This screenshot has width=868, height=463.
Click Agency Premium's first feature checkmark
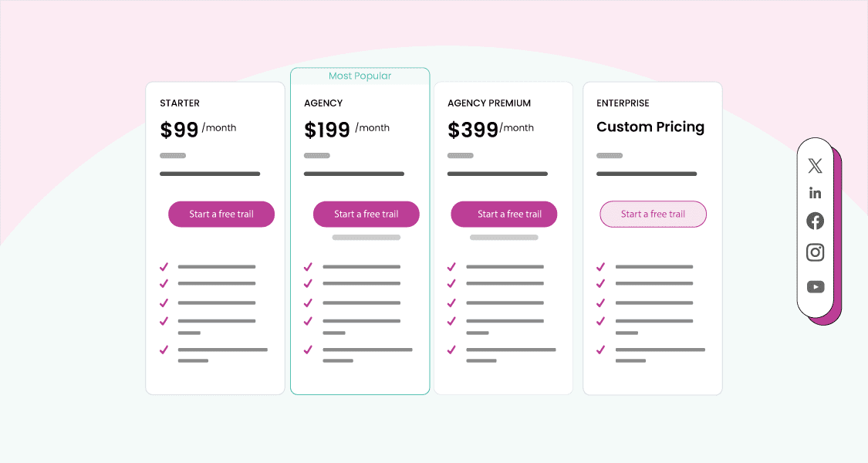[x=451, y=267]
